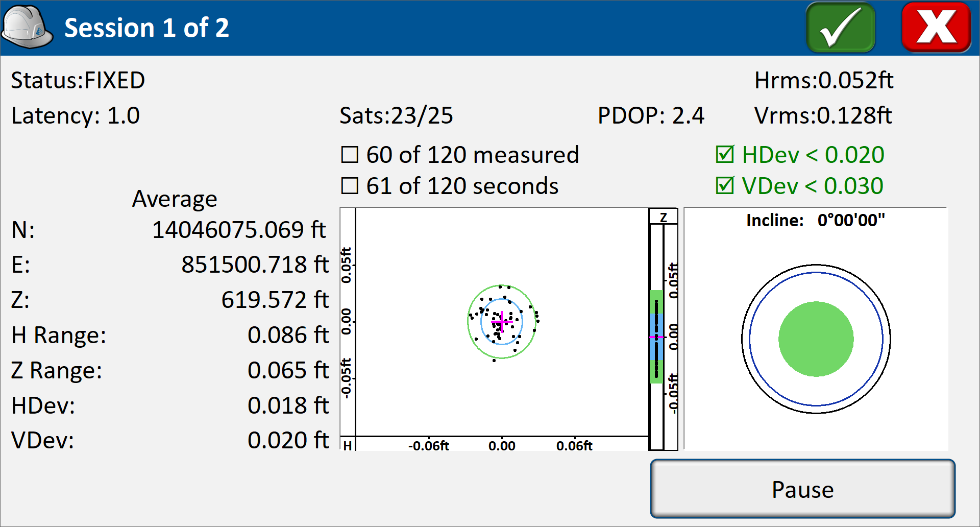This screenshot has height=527, width=980.
Task: Click easting value 851500.718 ft
Action: click(255, 265)
